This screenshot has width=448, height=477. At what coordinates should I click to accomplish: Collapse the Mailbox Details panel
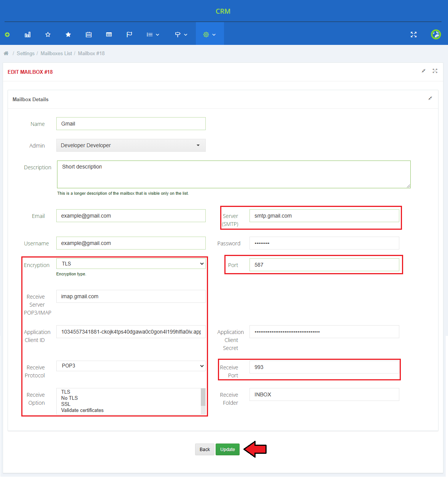[430, 99]
